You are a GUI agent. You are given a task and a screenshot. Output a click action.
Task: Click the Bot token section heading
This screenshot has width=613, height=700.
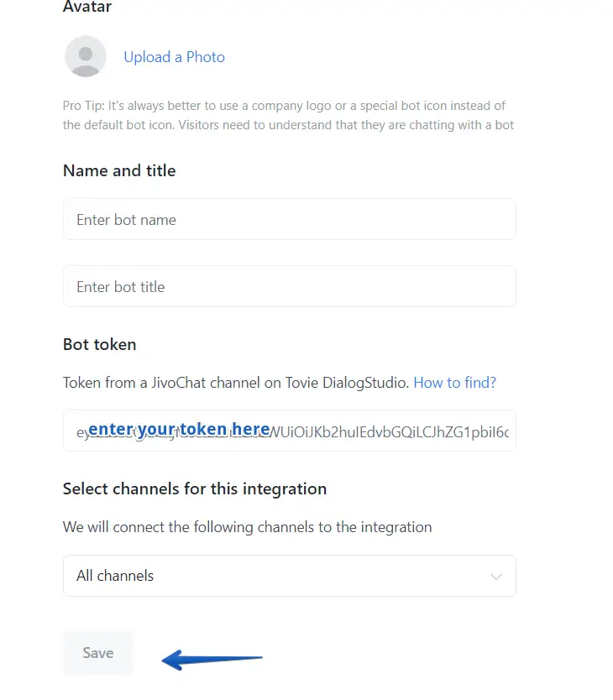tap(99, 344)
